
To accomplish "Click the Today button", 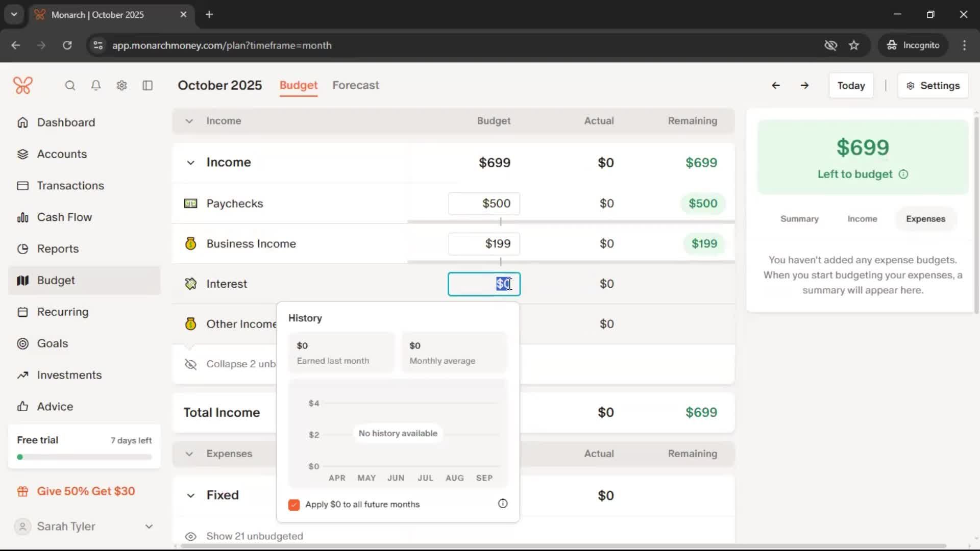I will [x=851, y=86].
